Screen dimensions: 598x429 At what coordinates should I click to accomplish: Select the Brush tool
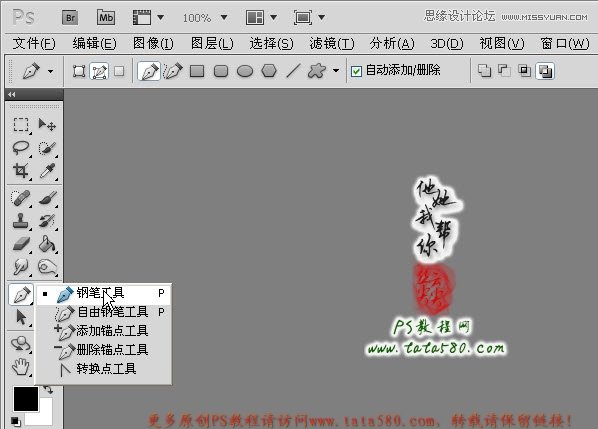pos(47,198)
